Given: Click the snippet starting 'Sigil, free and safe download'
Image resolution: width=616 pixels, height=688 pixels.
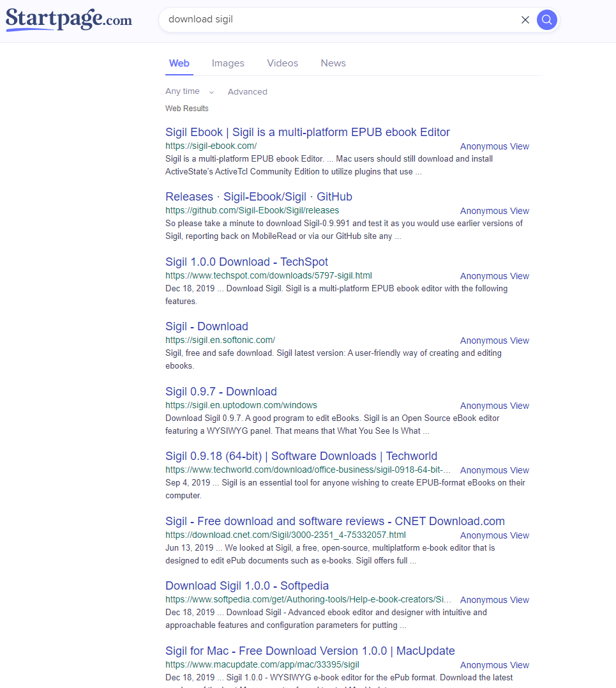Looking at the screenshot, I should pos(333,360).
